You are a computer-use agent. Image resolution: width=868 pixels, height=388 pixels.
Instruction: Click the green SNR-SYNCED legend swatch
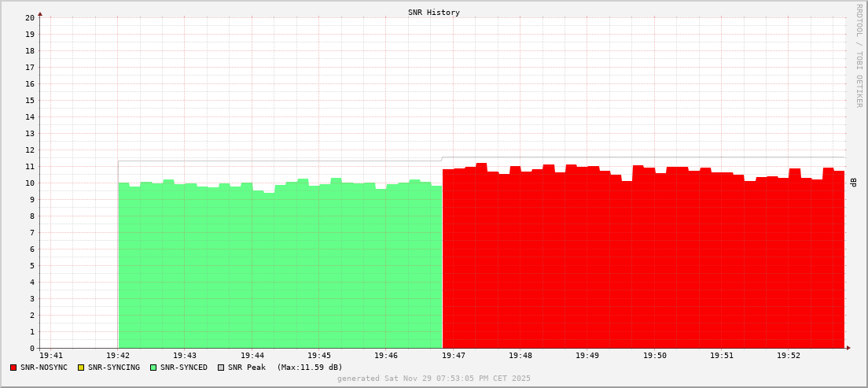coord(153,368)
